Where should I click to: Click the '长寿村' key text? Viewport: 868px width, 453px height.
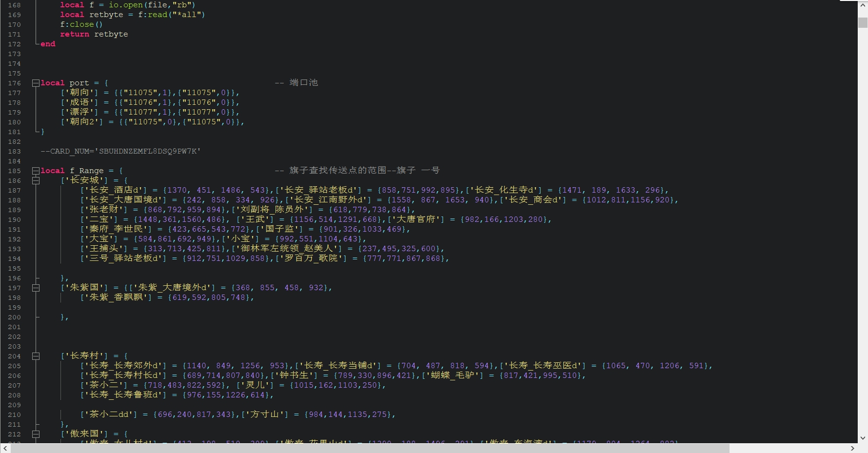pos(84,356)
